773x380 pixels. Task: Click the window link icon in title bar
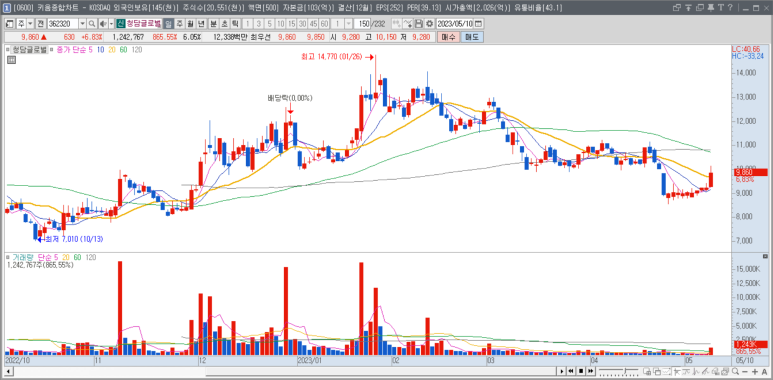point(677,7)
